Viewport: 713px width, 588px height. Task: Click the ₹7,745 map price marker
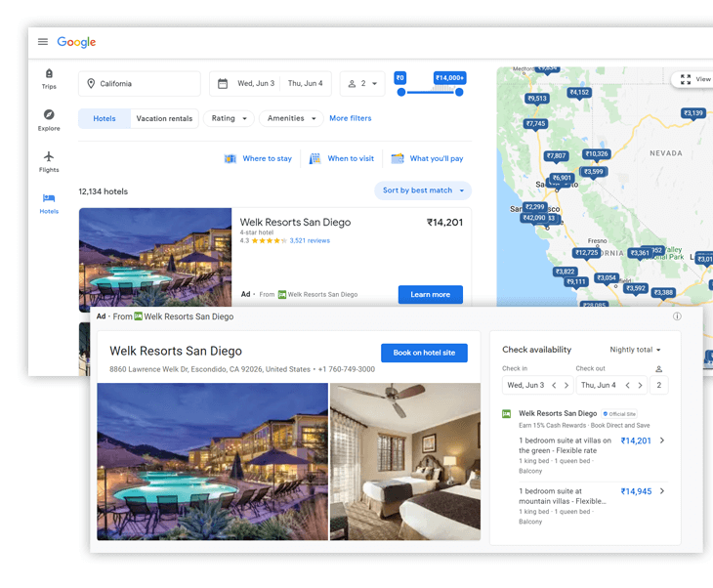(x=535, y=124)
